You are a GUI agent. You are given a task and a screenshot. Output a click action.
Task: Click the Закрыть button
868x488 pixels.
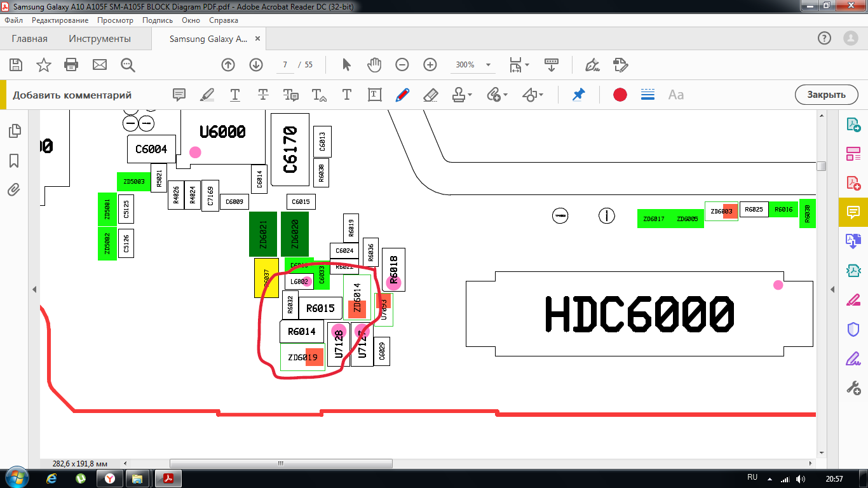click(x=826, y=95)
